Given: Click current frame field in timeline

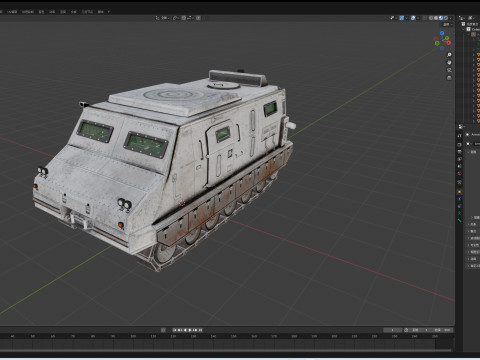Looking at the screenshot, I should tap(393, 330).
